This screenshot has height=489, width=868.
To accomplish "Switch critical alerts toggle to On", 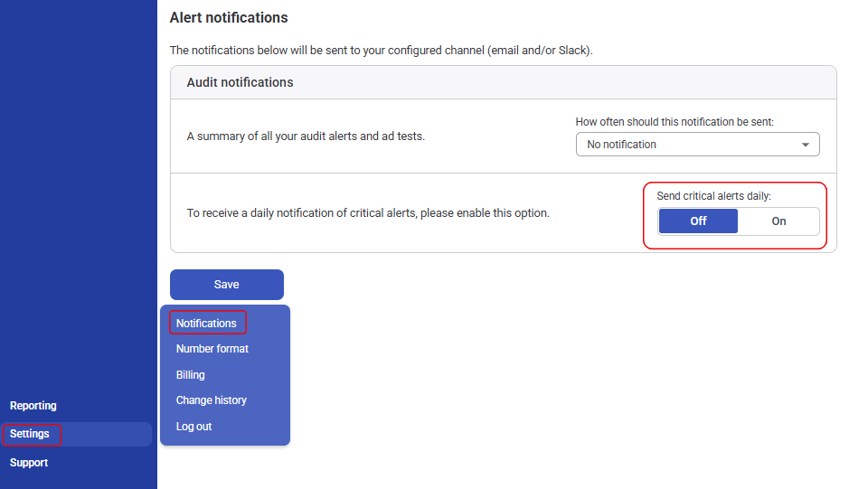I will tap(778, 221).
